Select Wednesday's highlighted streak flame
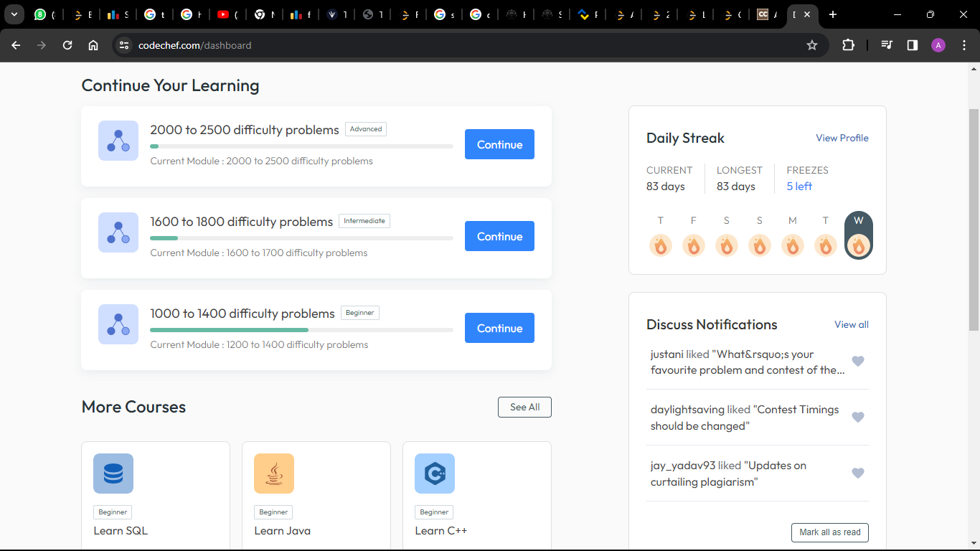This screenshot has height=551, width=980. click(x=858, y=246)
